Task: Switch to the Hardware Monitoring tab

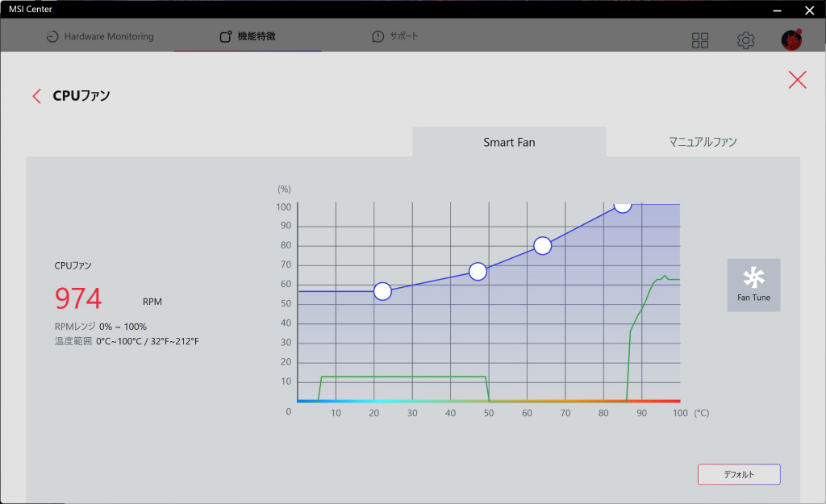Action: pos(100,36)
